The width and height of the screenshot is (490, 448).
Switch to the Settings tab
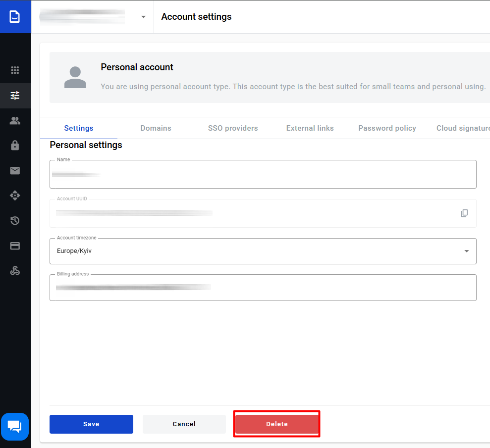(79, 128)
